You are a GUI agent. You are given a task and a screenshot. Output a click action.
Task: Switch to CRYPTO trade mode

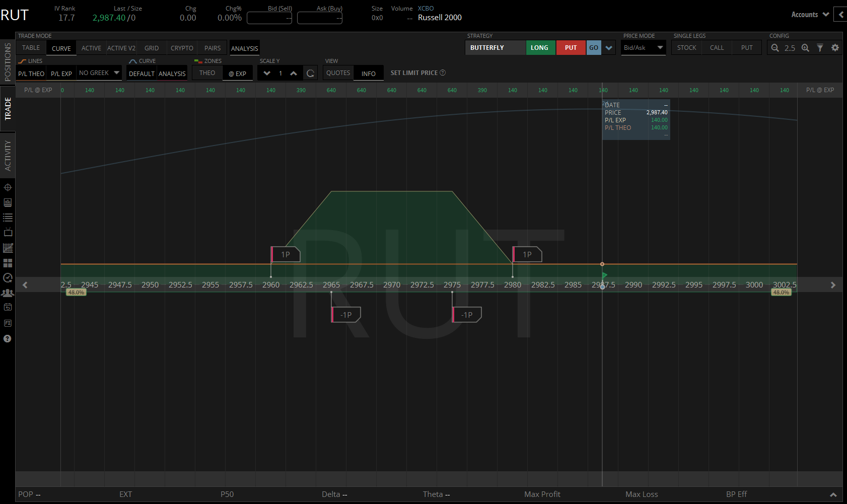coord(182,48)
